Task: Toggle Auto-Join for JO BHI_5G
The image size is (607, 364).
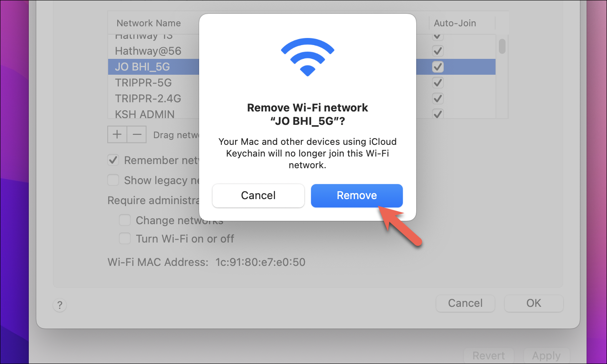Action: tap(438, 67)
